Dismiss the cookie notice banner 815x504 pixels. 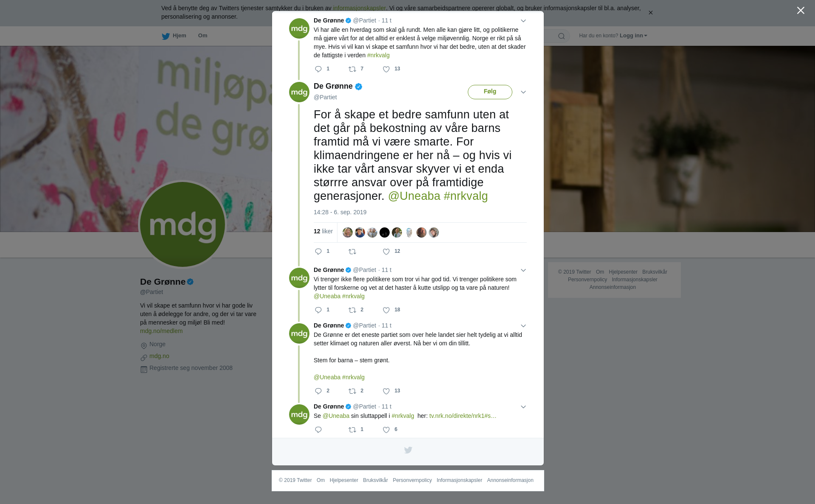pyautogui.click(x=650, y=13)
